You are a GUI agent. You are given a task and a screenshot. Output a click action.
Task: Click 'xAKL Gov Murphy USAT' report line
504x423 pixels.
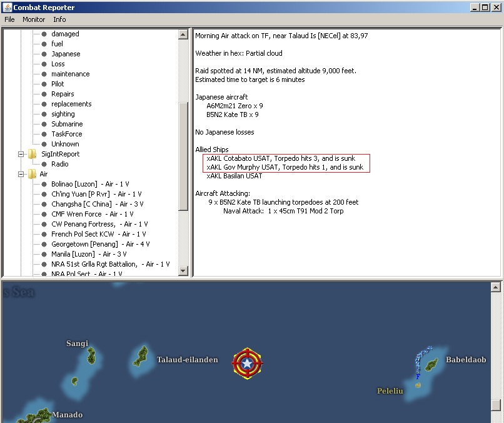(x=285, y=167)
